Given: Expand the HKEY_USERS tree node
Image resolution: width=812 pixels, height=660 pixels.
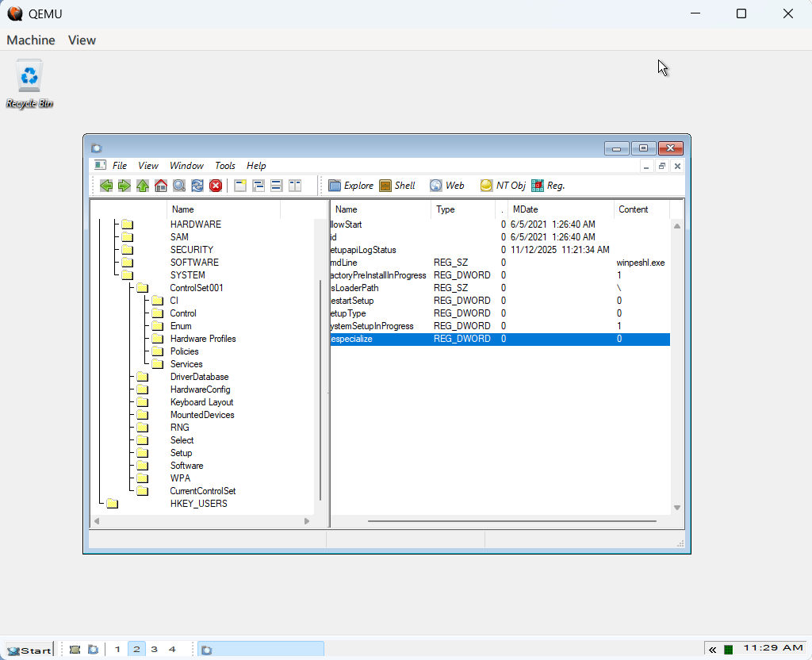Looking at the screenshot, I should (198, 504).
